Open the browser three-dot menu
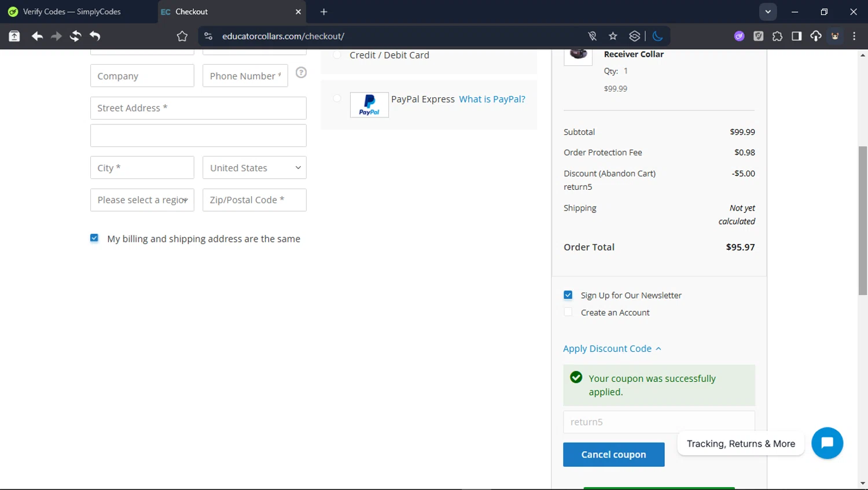This screenshot has width=868, height=490. click(854, 36)
